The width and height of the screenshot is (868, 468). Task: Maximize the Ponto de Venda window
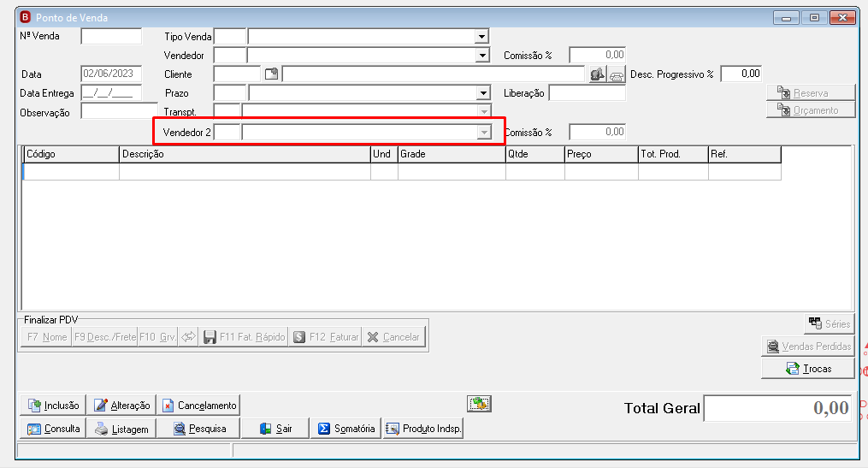814,18
